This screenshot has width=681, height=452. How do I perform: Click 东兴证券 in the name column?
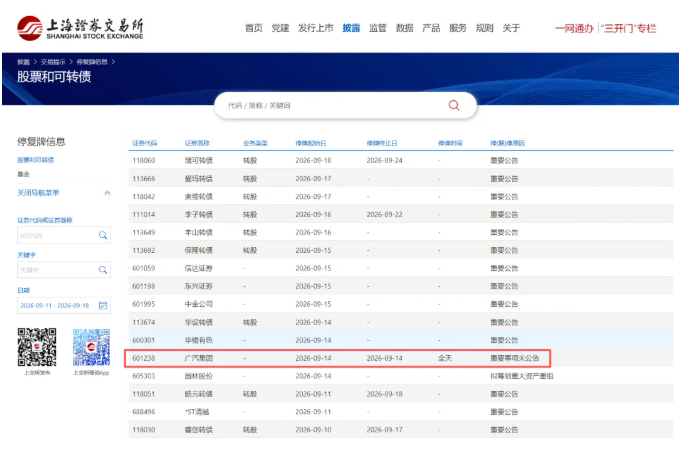pos(198,286)
